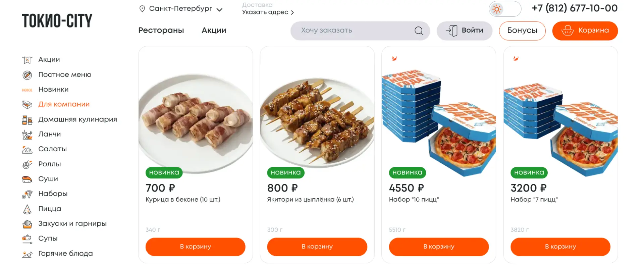Click the Суши sidebar icon
Image resolution: width=644 pixels, height=265 pixels.
(27, 179)
